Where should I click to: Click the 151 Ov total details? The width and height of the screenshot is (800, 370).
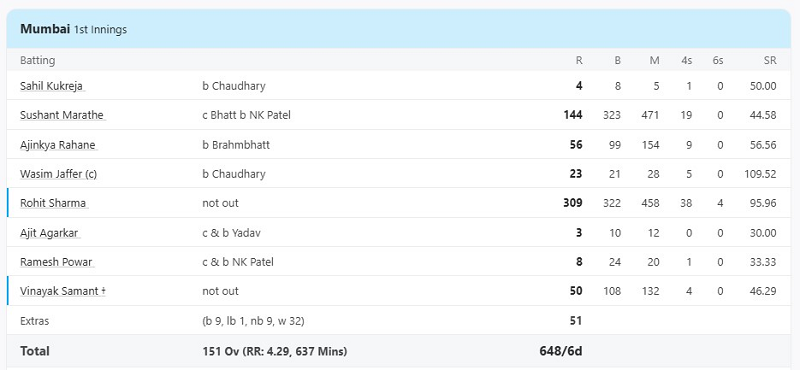(x=274, y=351)
